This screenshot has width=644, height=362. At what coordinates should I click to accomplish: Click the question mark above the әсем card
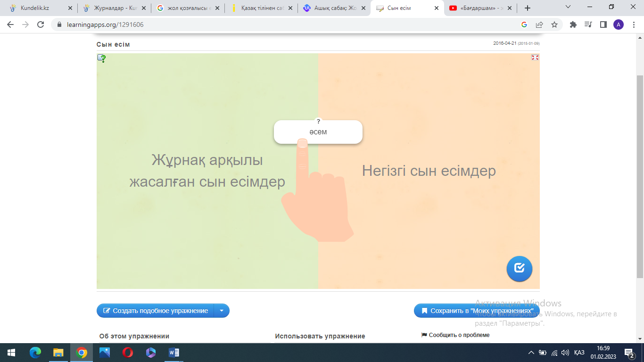[x=318, y=122]
